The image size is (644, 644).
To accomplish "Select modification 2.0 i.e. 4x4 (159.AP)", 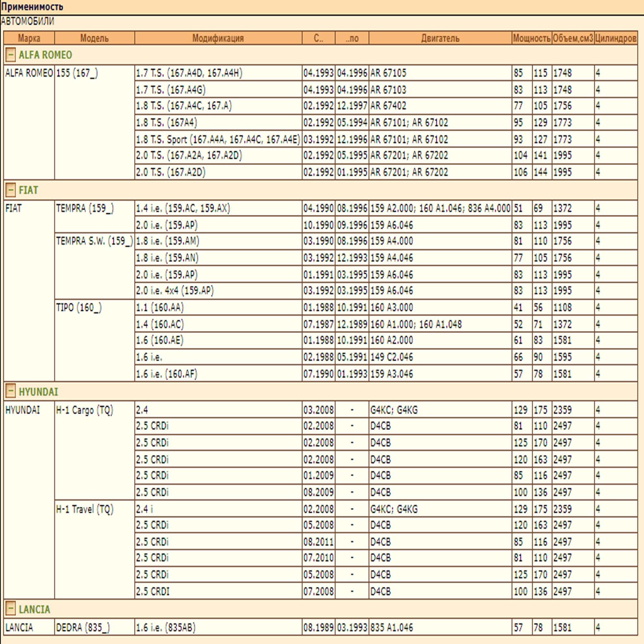I will point(175,291).
